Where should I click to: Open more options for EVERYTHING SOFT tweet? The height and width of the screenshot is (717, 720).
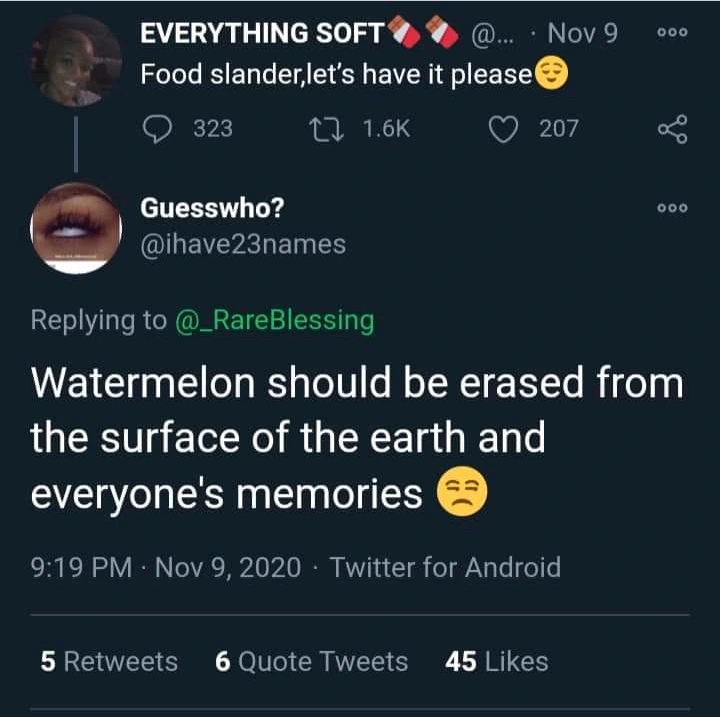(x=672, y=32)
